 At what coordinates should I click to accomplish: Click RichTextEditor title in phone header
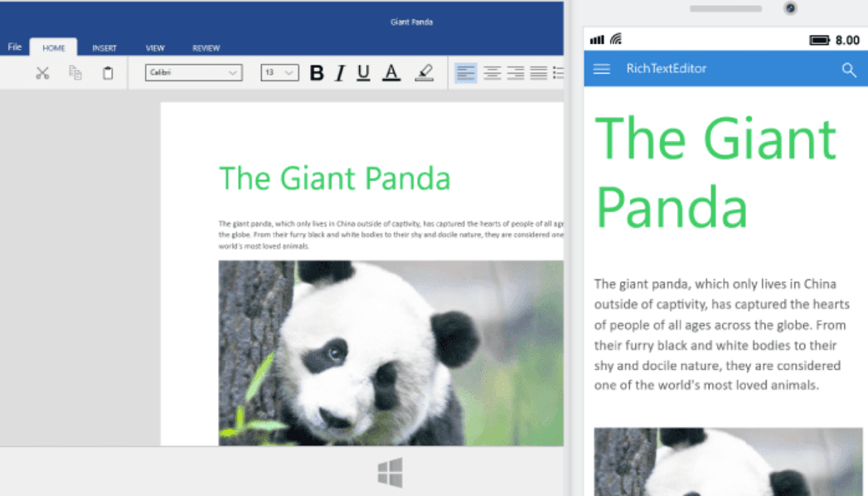pyautogui.click(x=667, y=69)
